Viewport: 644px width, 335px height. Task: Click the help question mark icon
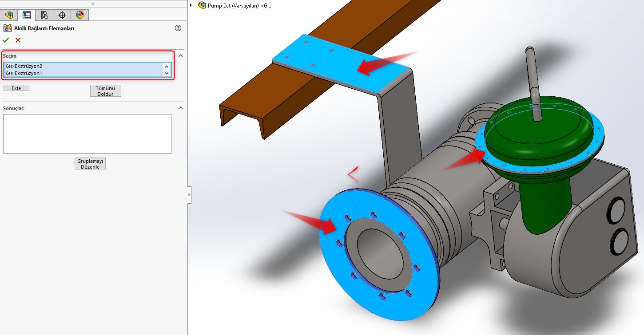(178, 28)
